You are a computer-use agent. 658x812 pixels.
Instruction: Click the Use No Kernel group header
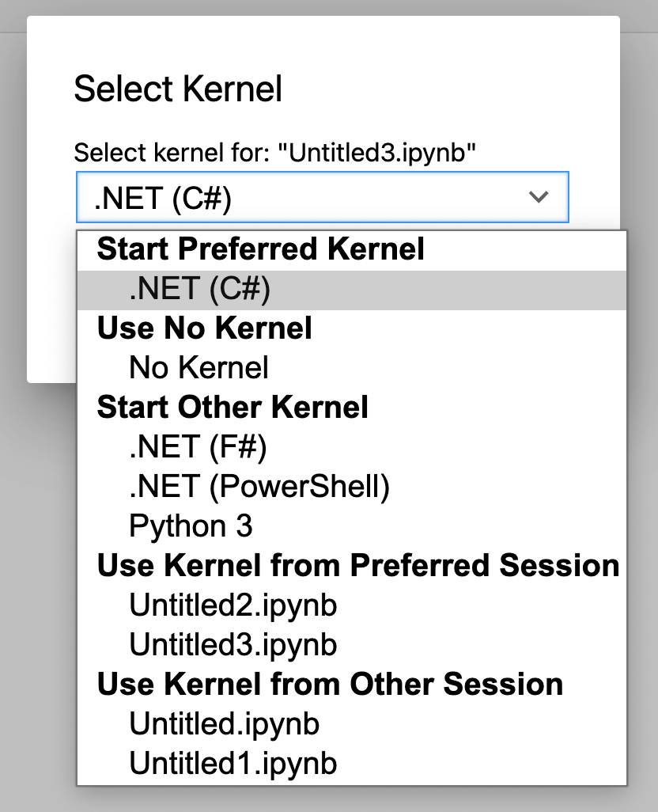point(205,328)
